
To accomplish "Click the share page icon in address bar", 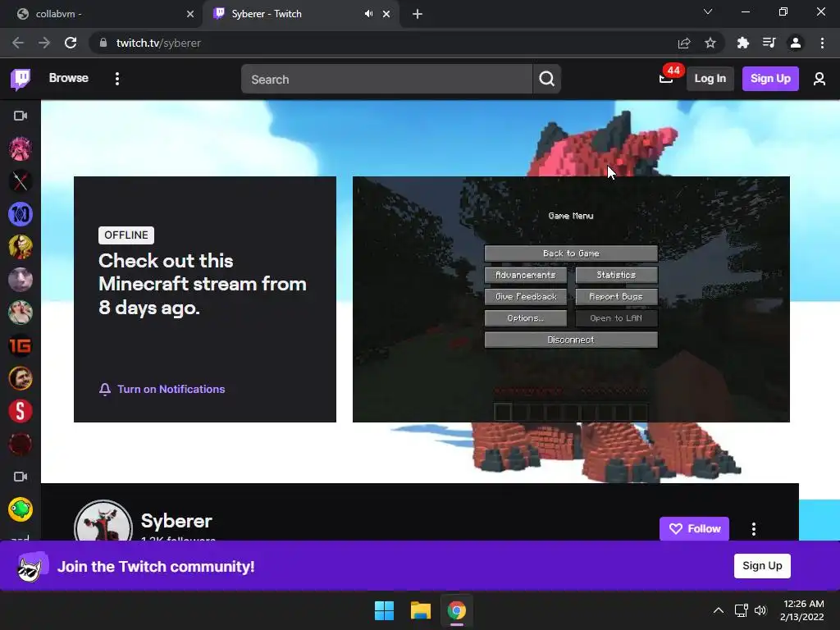I will (x=684, y=43).
